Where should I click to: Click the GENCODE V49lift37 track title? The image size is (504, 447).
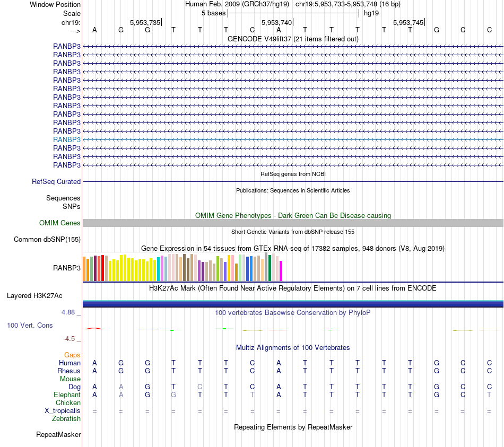point(293,39)
